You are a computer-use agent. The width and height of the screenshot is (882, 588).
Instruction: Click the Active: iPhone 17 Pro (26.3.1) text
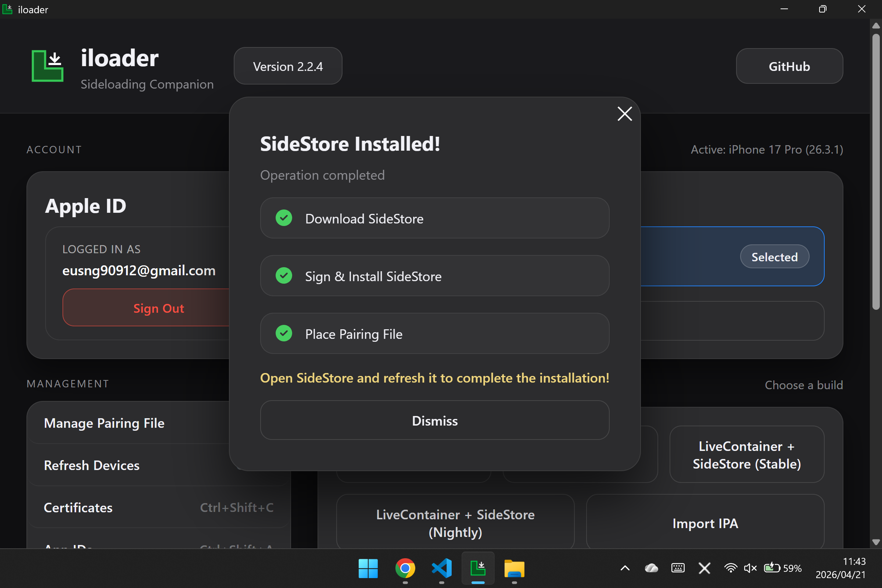[x=767, y=150]
